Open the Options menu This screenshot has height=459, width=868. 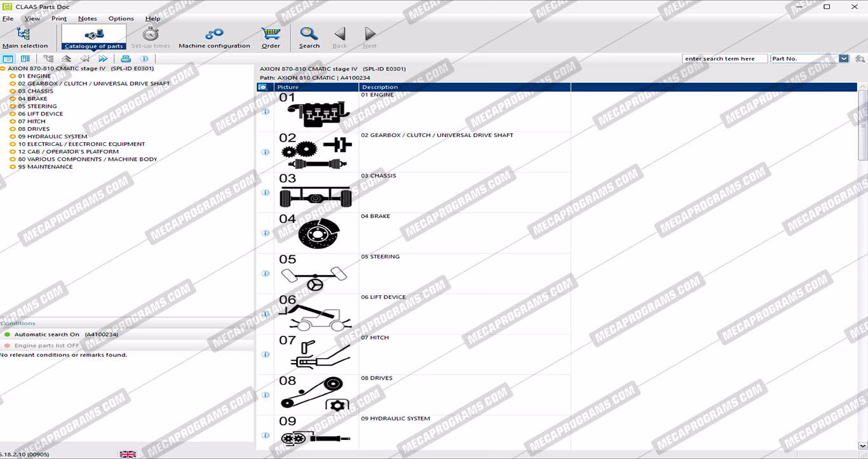[x=121, y=18]
